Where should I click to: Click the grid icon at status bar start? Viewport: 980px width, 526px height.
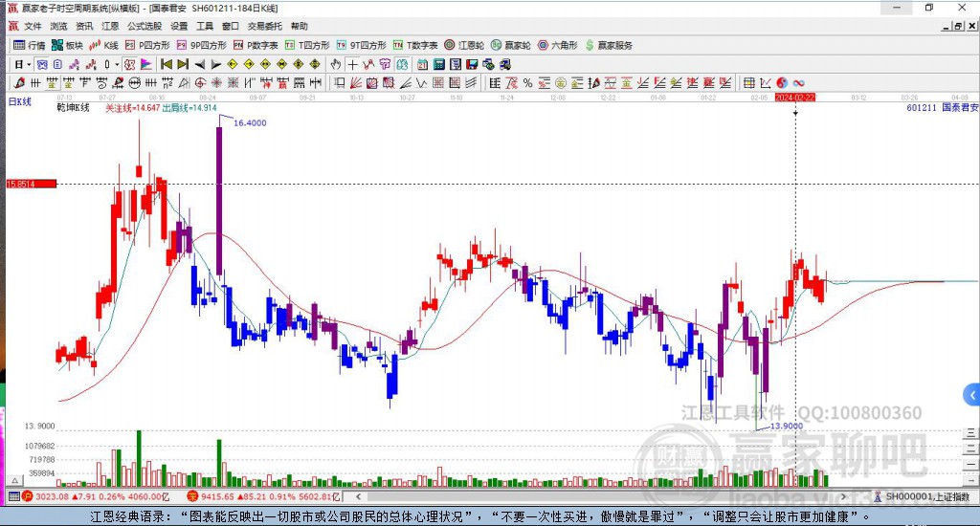(x=13, y=496)
